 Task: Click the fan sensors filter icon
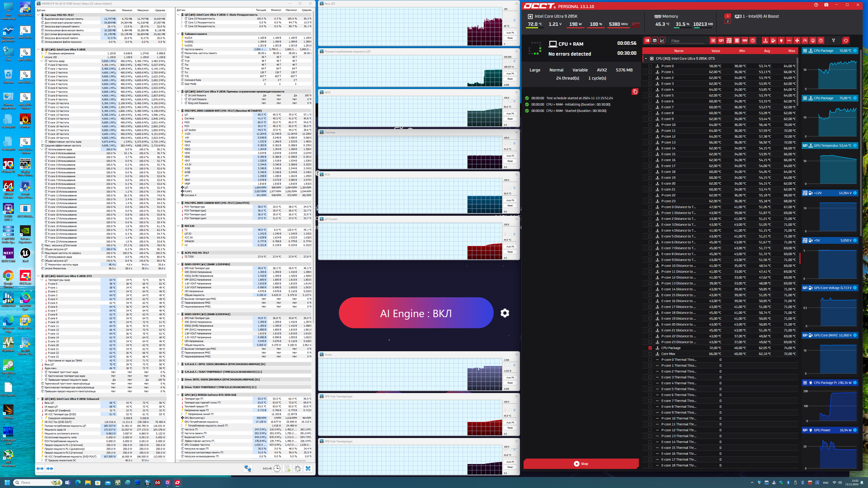click(797, 41)
